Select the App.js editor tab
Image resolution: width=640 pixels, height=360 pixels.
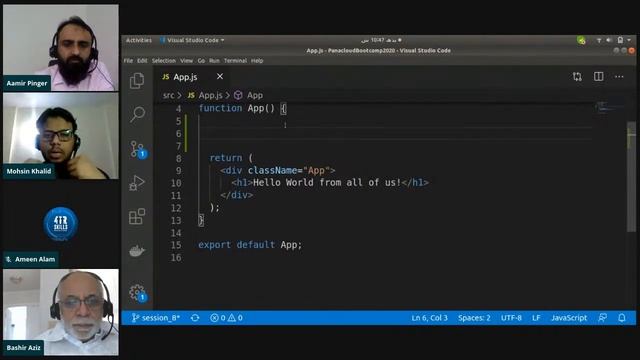pos(193,77)
